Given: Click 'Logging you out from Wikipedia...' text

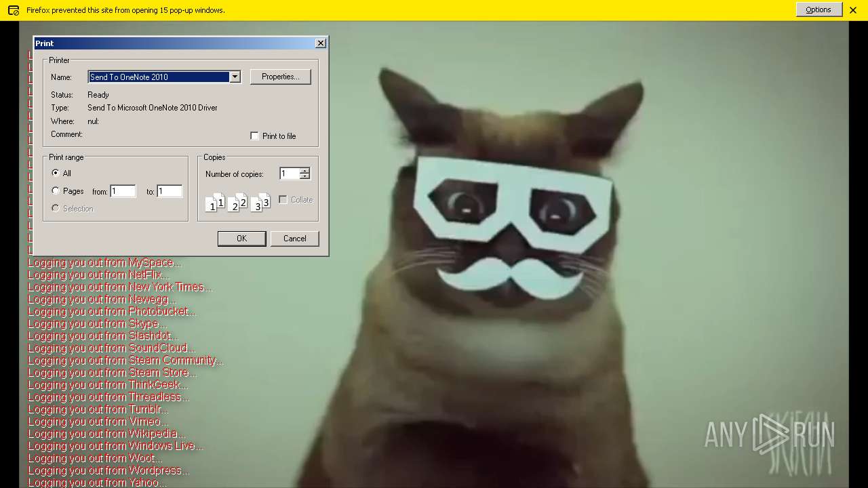Looking at the screenshot, I should click(106, 433).
